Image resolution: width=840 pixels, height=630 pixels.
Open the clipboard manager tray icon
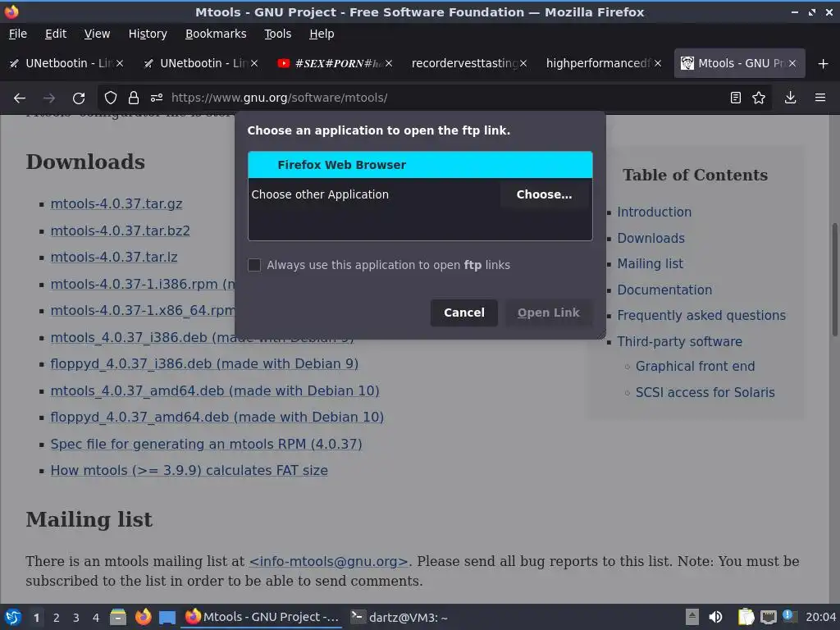(x=746, y=617)
